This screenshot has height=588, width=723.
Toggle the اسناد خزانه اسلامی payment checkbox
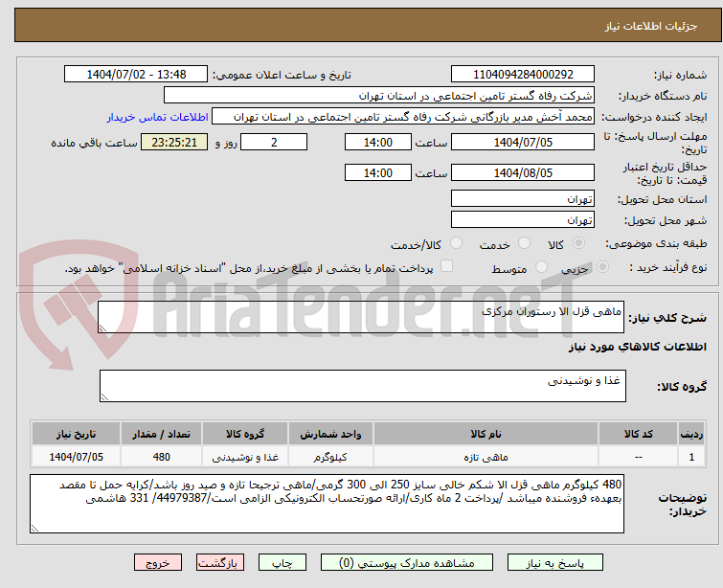coord(446,266)
